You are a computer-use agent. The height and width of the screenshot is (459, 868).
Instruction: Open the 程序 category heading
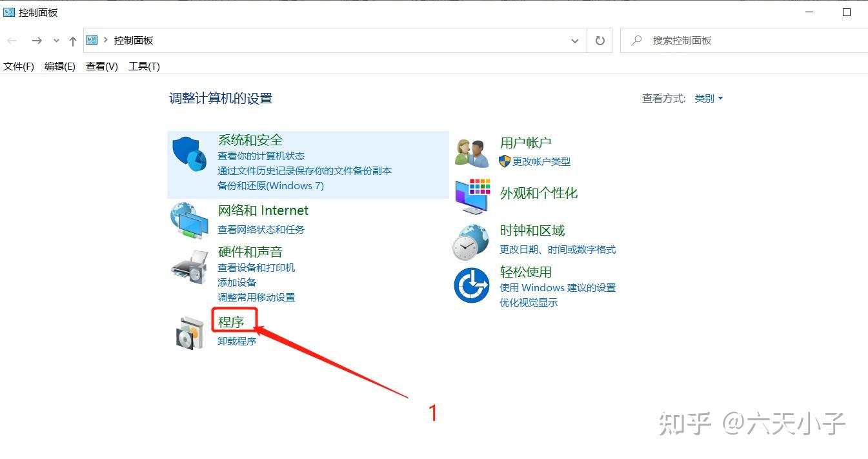click(231, 321)
